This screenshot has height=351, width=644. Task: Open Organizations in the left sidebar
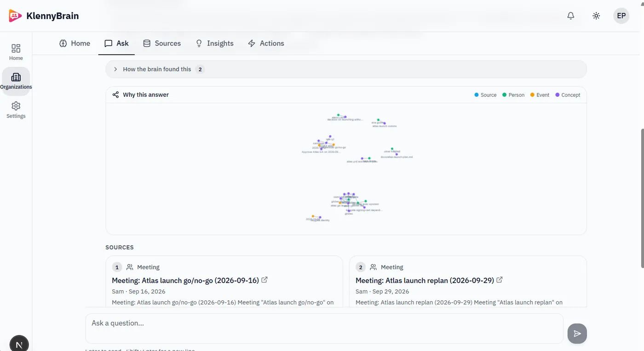pyautogui.click(x=16, y=81)
